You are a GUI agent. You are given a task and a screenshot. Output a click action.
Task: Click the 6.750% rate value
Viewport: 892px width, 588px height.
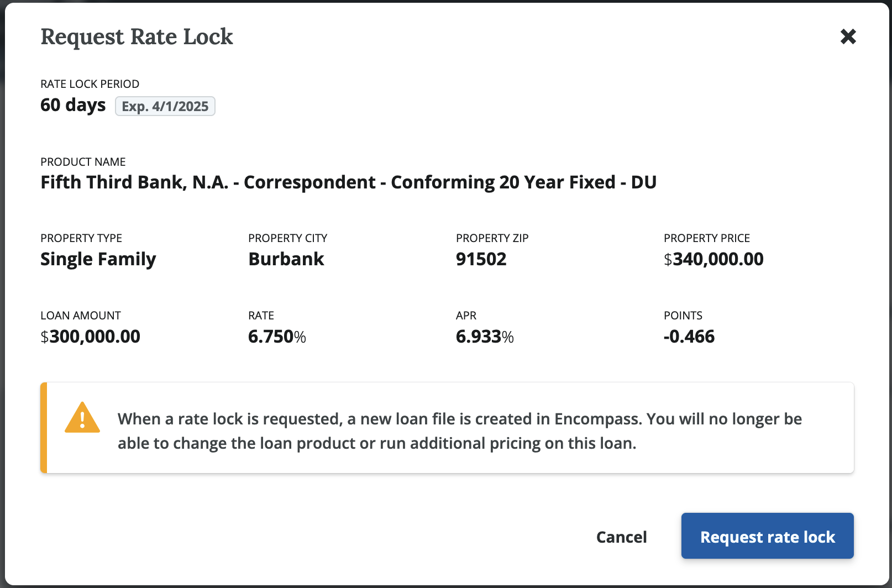click(x=277, y=337)
